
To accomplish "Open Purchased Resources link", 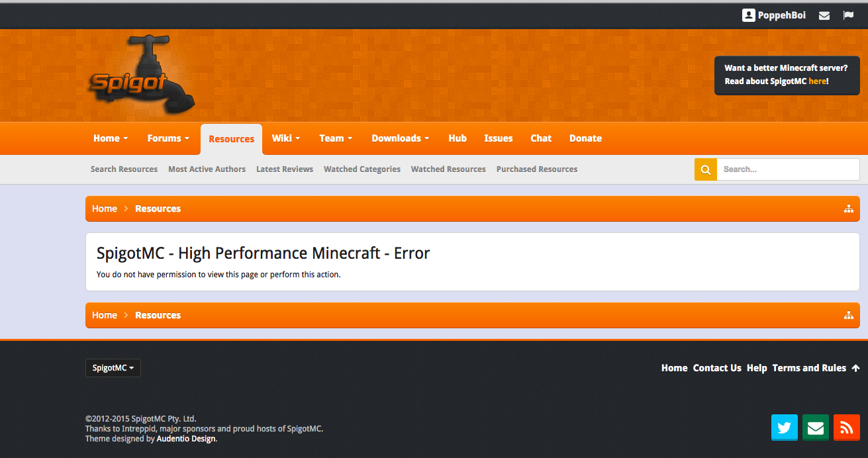I will click(537, 169).
